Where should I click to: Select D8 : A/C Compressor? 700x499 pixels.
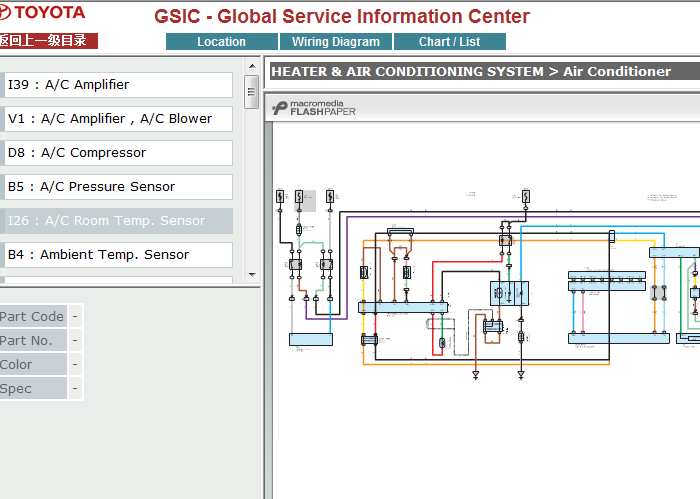118,153
